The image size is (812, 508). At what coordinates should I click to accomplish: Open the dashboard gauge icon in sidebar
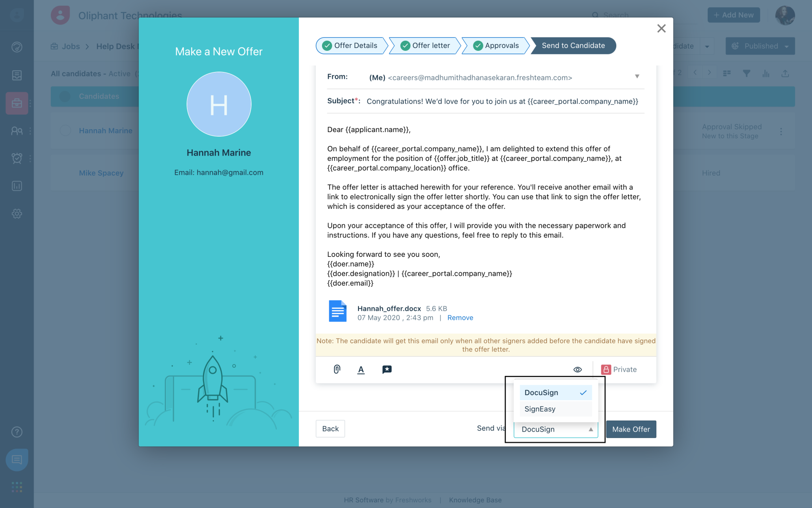17,47
